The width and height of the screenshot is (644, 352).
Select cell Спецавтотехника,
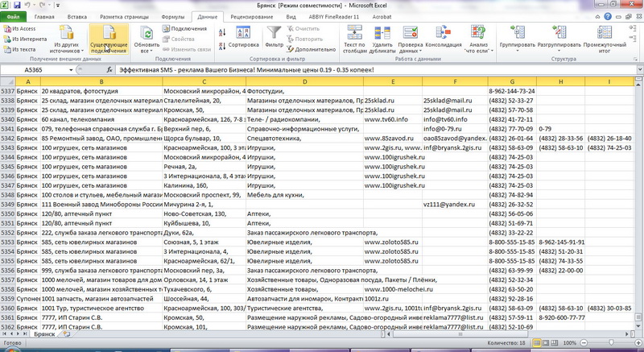point(304,139)
